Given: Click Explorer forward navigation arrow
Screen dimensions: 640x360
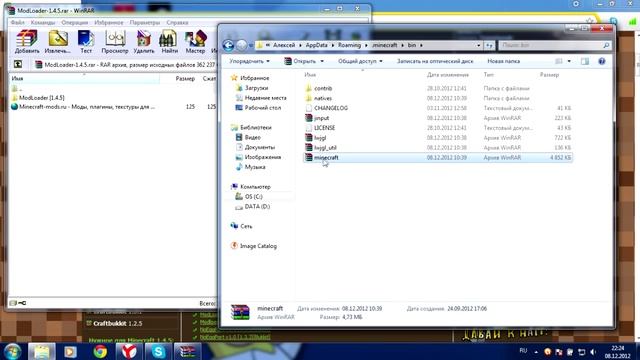Looking at the screenshot, I should 242,45.
